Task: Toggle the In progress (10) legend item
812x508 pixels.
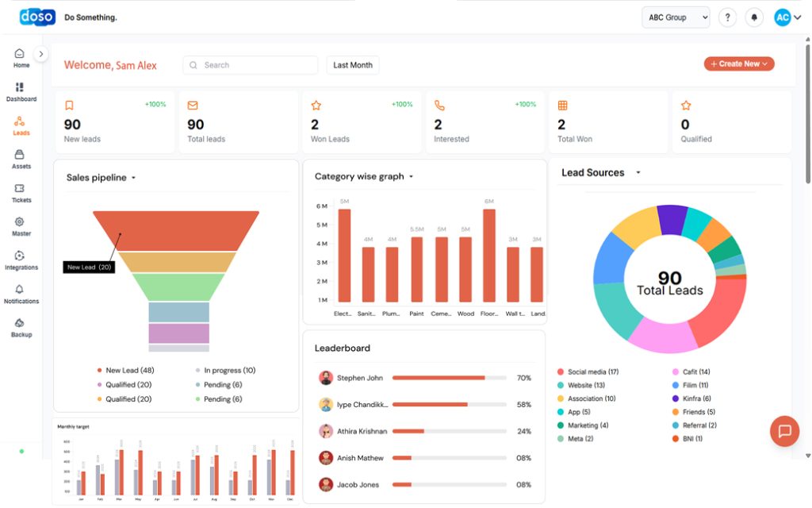Action: 225,371
